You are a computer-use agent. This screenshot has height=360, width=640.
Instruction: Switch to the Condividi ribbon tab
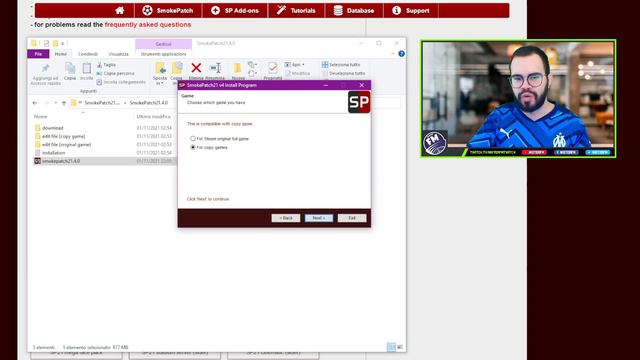[88, 54]
